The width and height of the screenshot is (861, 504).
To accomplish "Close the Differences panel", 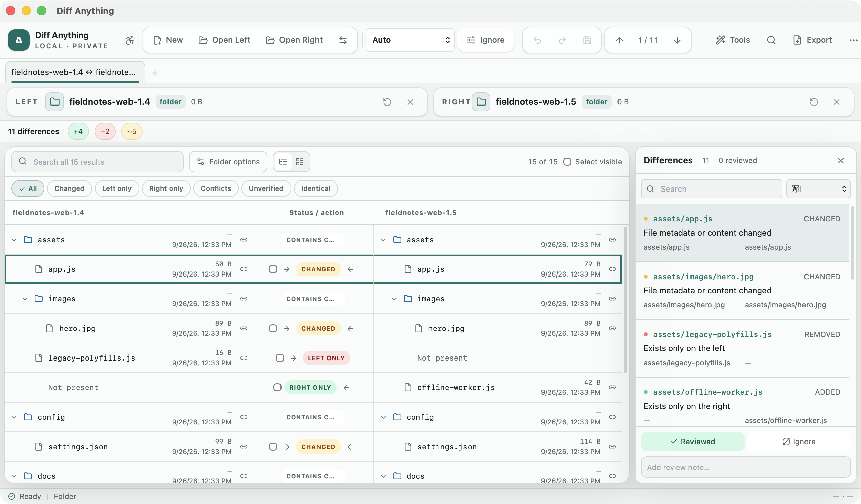I will (x=841, y=160).
